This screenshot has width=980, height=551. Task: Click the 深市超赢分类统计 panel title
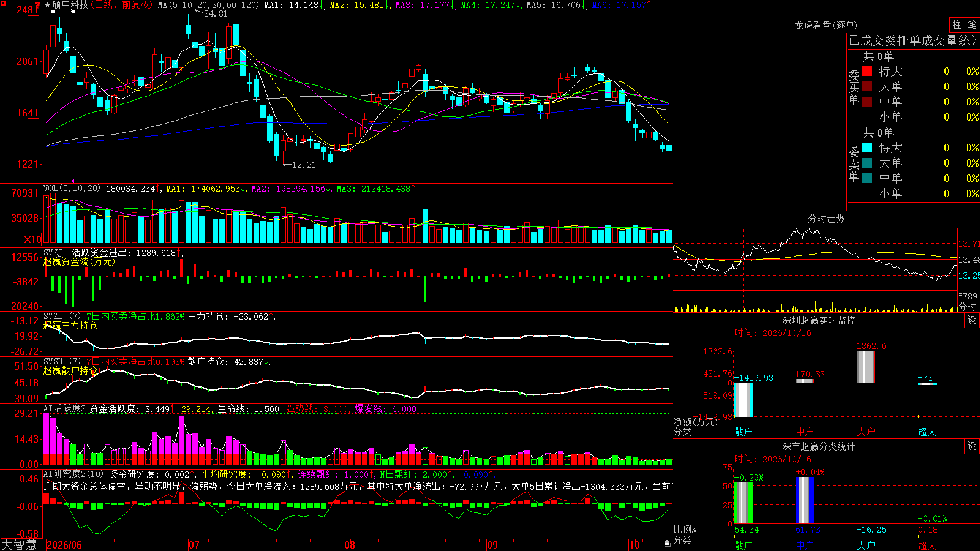point(818,446)
